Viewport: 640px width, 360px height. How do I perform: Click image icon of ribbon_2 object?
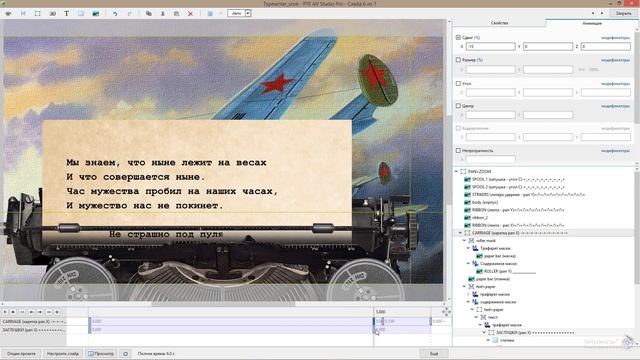[467, 218]
